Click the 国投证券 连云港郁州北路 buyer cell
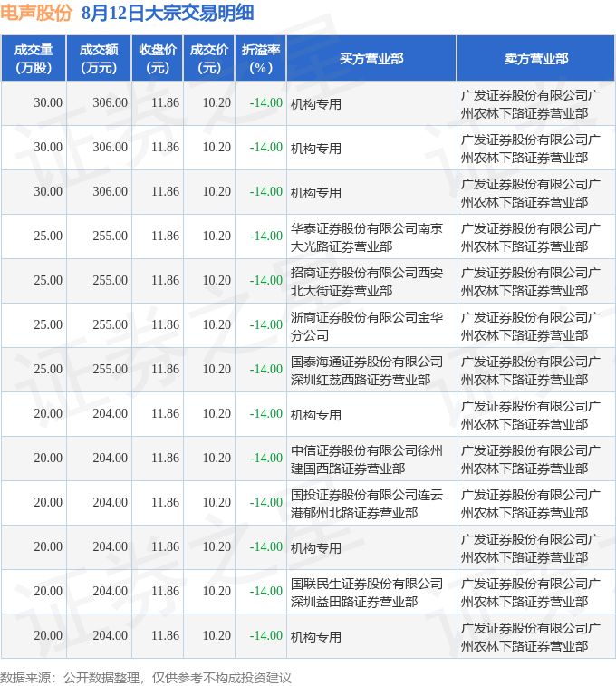Viewport: 616px width, 686px height. click(366, 503)
